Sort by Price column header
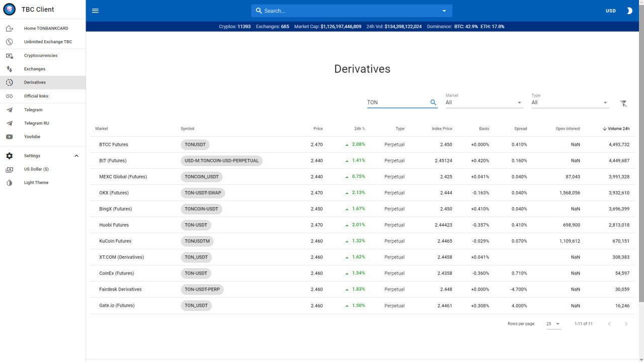 [318, 129]
